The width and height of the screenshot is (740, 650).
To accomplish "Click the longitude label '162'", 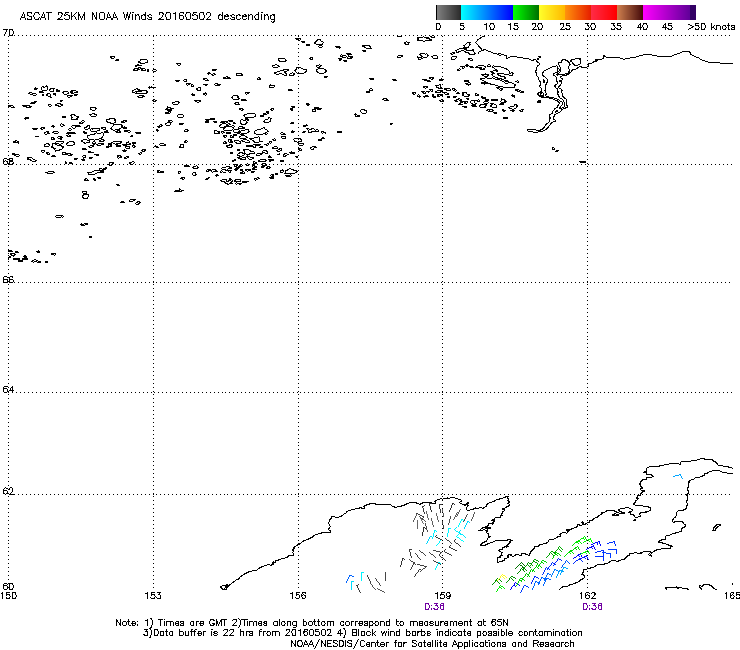I will coord(588,596).
